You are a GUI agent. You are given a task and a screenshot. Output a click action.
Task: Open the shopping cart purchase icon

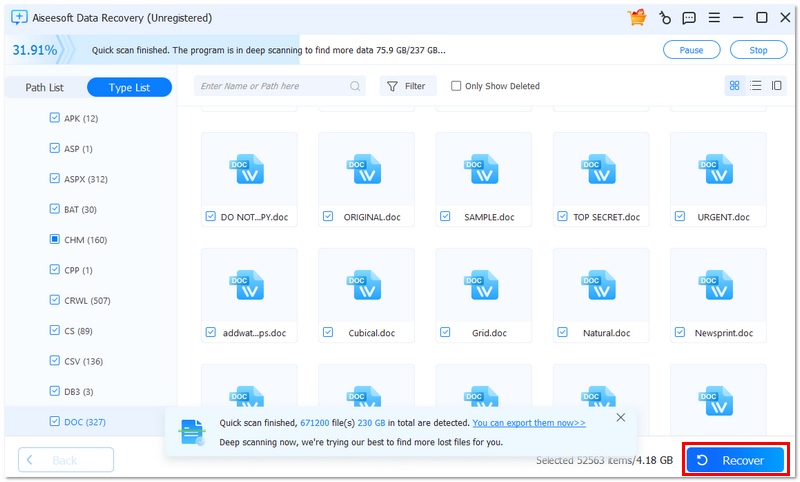637,17
